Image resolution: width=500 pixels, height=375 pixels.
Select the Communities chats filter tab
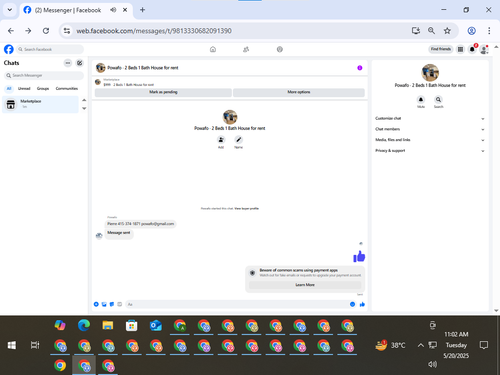point(67,88)
